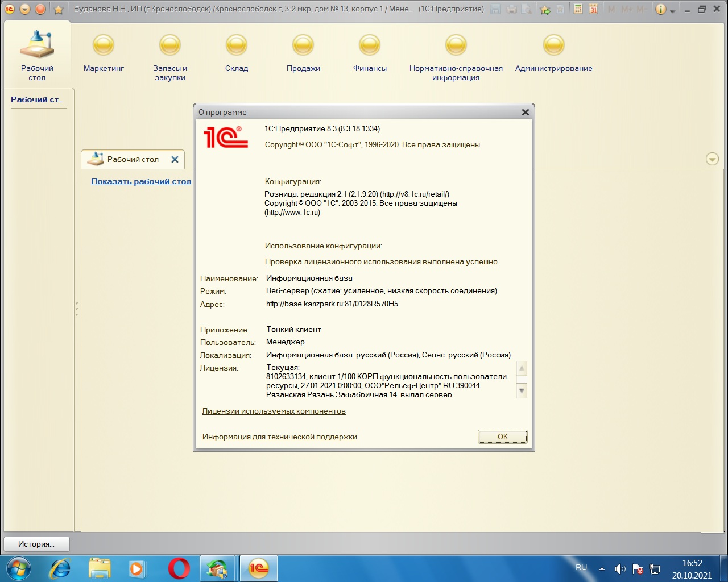Click the Розница, редакция 2.1 configuration text
The height and width of the screenshot is (582, 728).
tap(357, 194)
